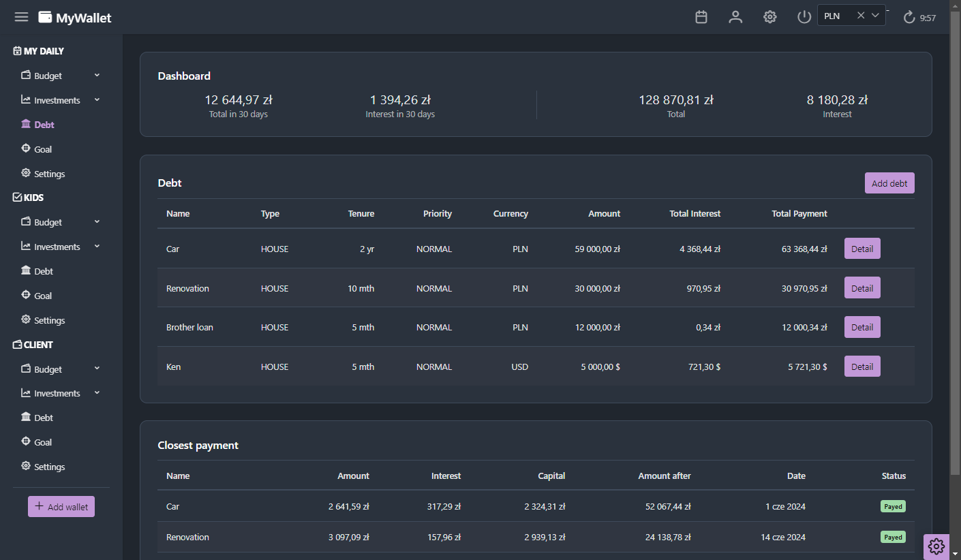961x560 pixels.
Task: Click Payed status badge for Renovation payment
Action: pos(893,538)
